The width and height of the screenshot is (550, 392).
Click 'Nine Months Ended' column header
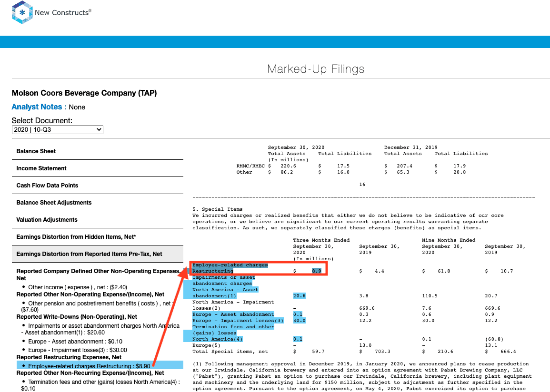[x=449, y=240]
